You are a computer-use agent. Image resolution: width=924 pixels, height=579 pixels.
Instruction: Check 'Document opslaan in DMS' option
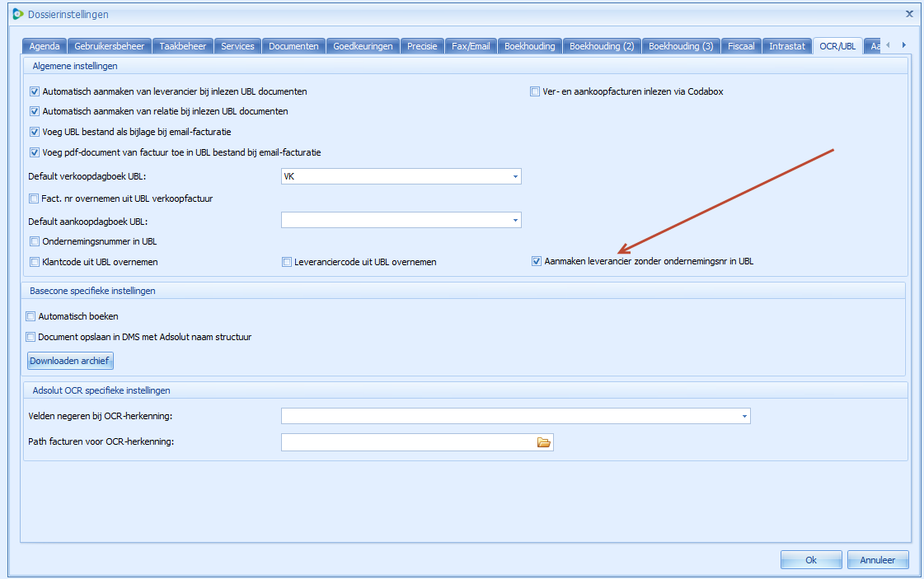point(30,337)
